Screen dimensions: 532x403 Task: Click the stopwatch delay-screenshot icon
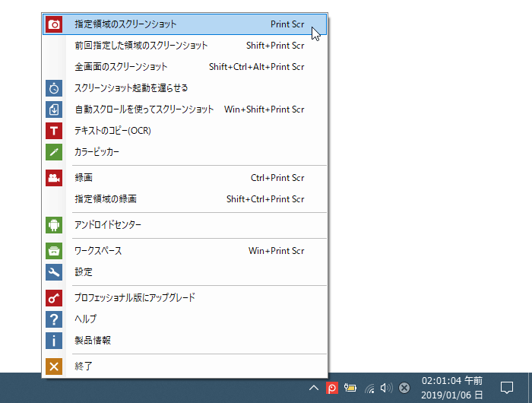click(x=54, y=88)
